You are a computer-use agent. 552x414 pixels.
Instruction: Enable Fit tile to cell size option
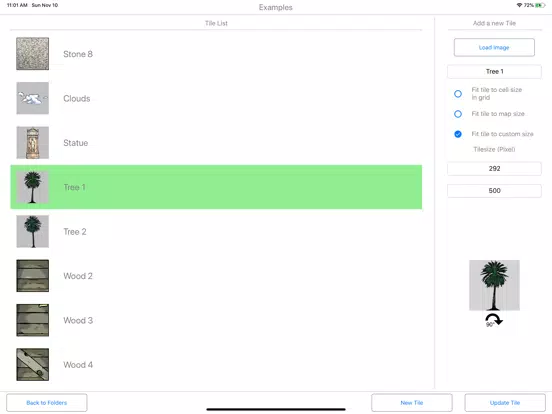pos(458,94)
